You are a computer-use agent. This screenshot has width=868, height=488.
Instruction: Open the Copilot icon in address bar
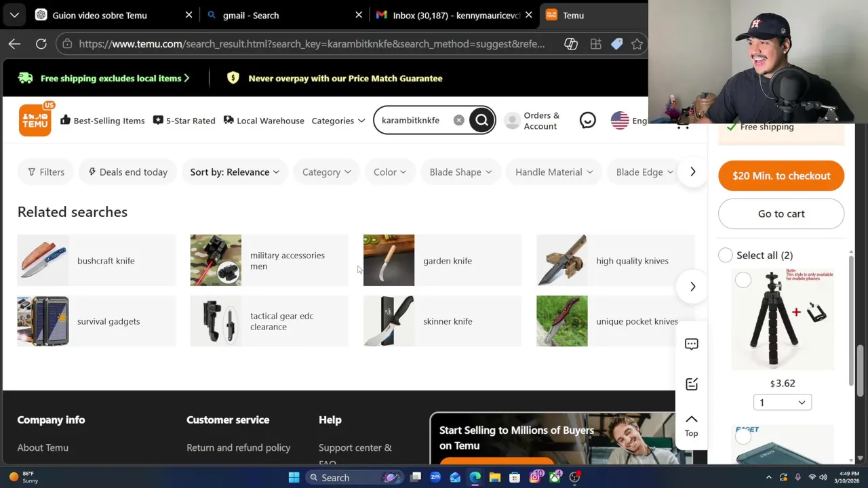pyautogui.click(x=571, y=43)
